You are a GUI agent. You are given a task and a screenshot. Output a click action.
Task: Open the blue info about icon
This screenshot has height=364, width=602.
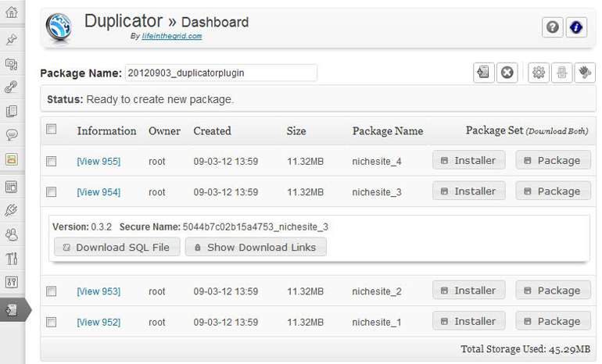576,27
